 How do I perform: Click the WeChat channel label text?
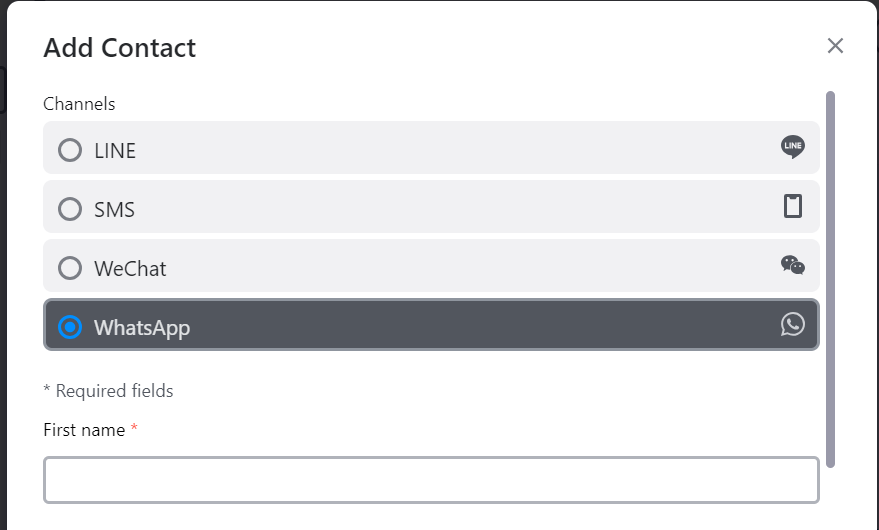click(130, 269)
